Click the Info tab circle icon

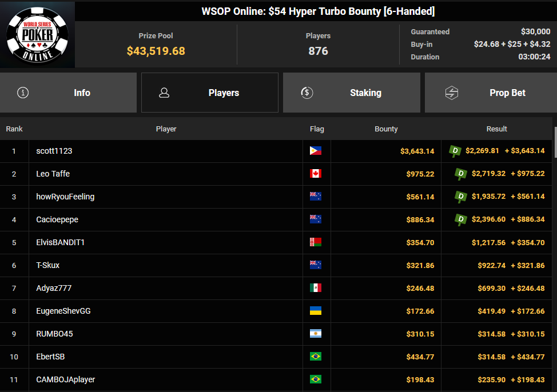23,93
